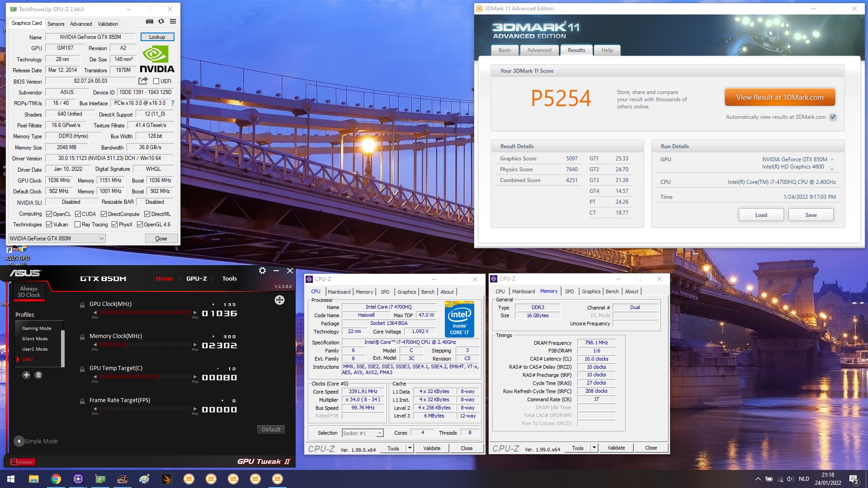This screenshot has height=488, width=868.
Task: Adjust the GPU Clock slider bar
Action: 145,313
